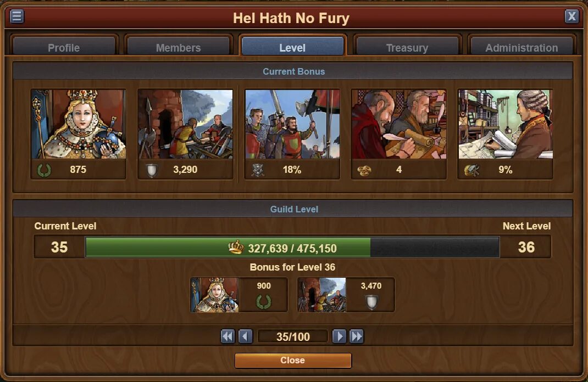Click the 35/100 level page field

point(293,336)
